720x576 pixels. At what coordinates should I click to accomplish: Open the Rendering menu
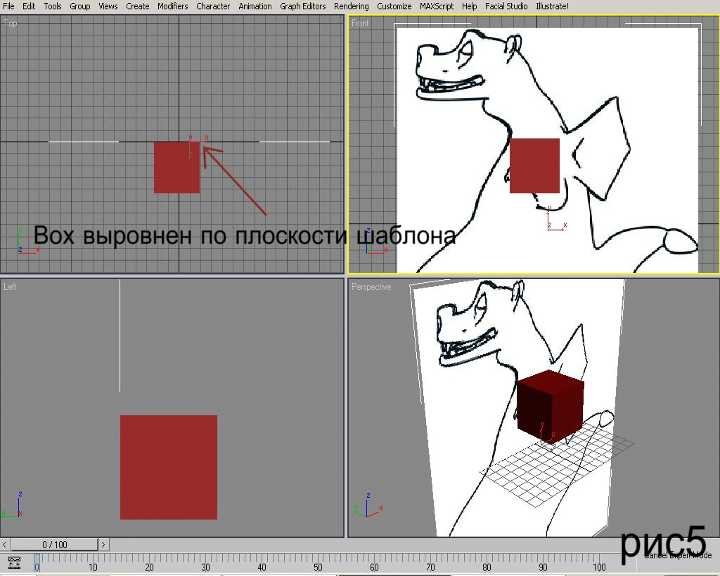click(x=351, y=6)
